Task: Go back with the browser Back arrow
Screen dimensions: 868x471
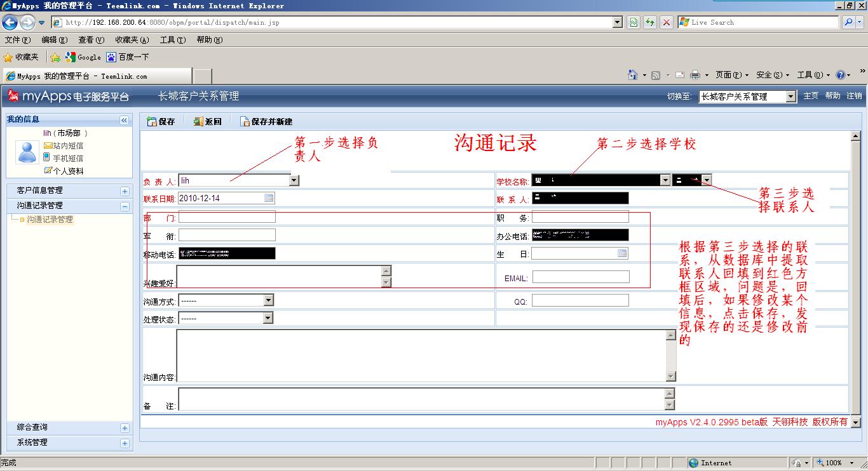Action: (10, 23)
